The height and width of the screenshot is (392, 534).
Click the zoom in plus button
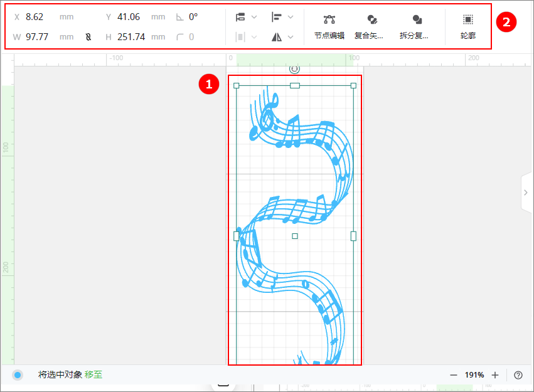click(x=495, y=375)
